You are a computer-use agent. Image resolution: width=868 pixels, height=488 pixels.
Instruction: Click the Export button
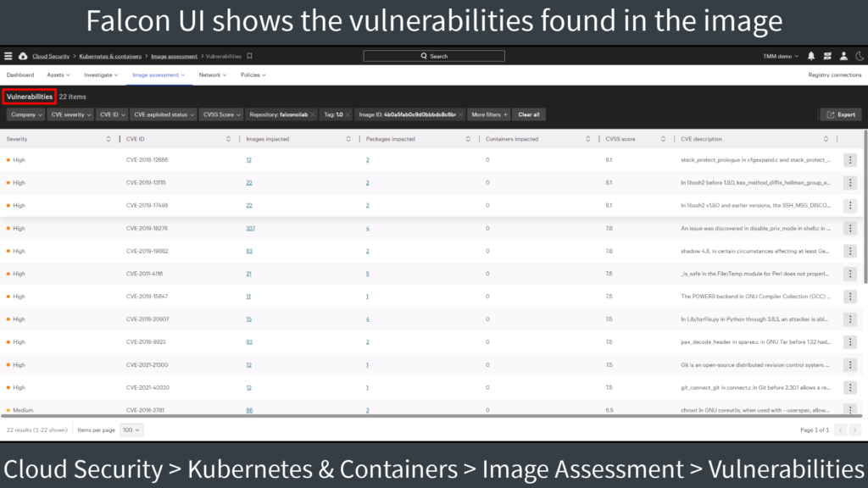(841, 114)
